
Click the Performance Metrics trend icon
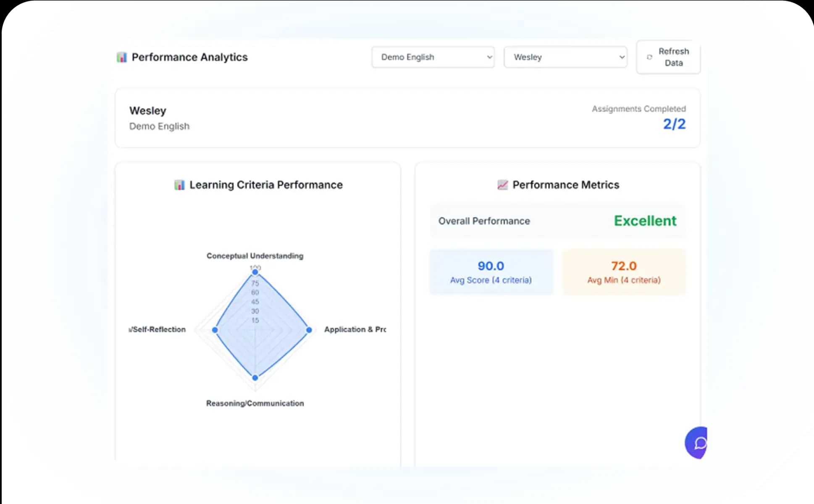pos(502,185)
